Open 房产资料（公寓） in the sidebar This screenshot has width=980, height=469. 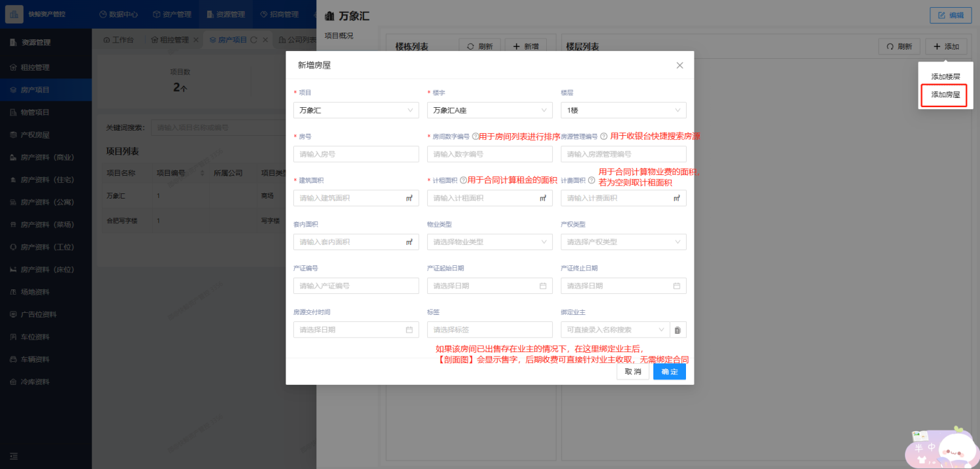click(x=46, y=202)
